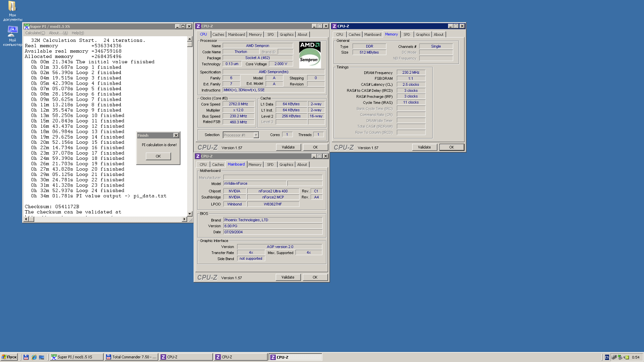Switch to Total Commander 7.50 taskbar button
Image resolution: width=644 pixels, height=362 pixels.
coord(131,357)
